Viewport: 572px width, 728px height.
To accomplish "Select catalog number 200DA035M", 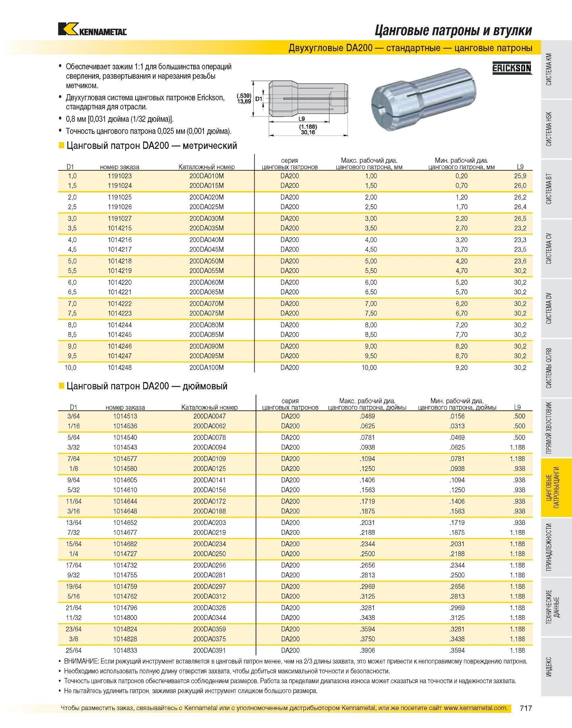I will [206, 228].
